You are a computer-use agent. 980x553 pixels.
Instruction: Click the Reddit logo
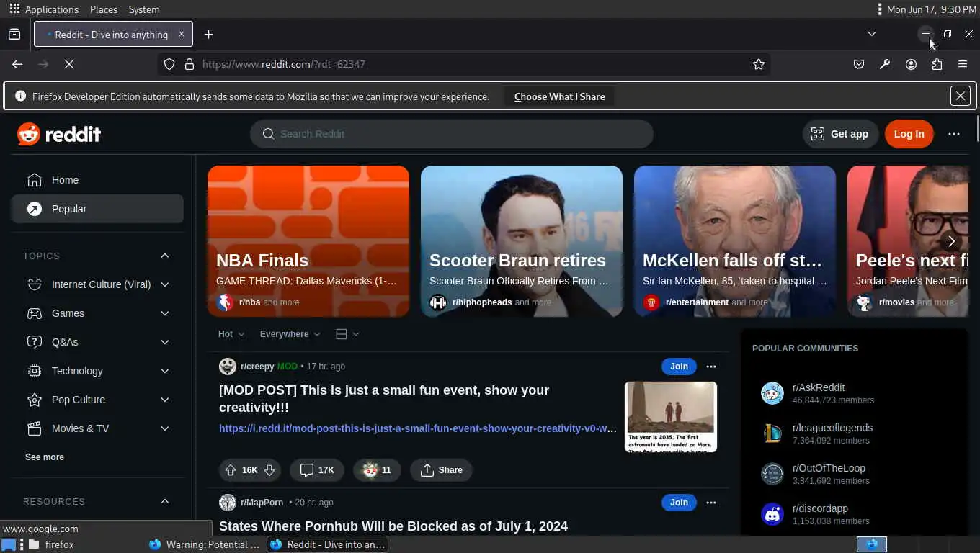coord(59,134)
